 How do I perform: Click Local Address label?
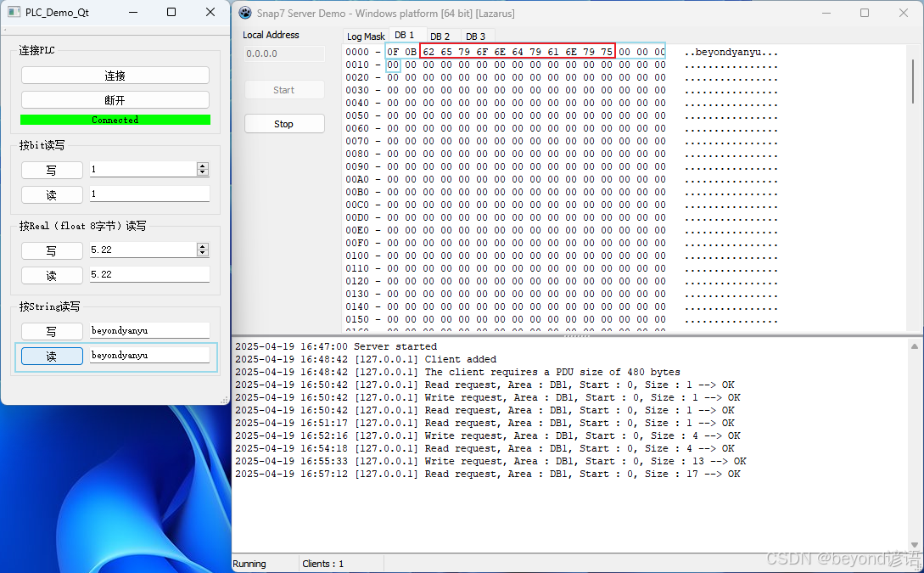point(271,35)
